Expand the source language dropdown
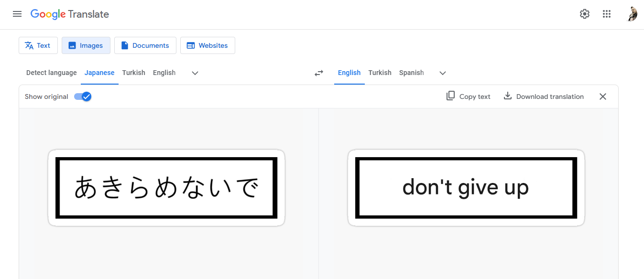This screenshot has width=644, height=279. (x=195, y=73)
